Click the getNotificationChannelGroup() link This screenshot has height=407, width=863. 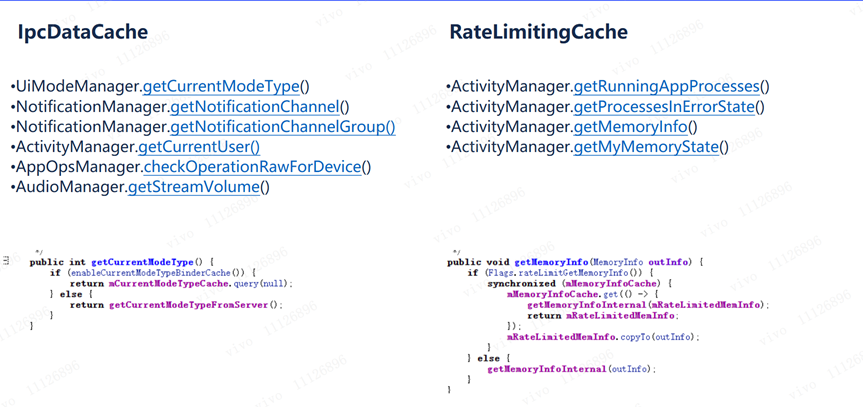click(282, 127)
